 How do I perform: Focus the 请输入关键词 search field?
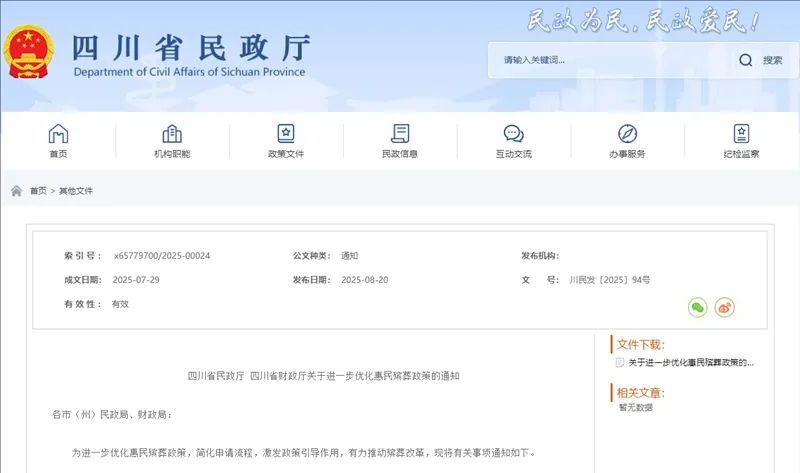[x=610, y=60]
